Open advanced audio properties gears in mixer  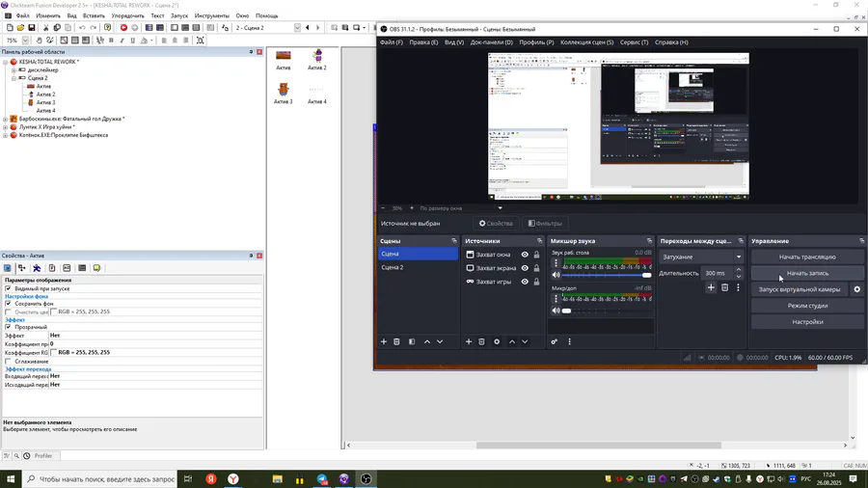click(555, 342)
